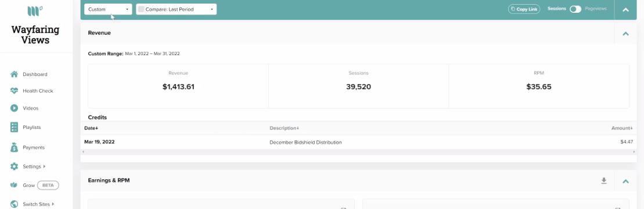Image resolution: width=644 pixels, height=209 pixels.
Task: Click the Mar 19, 2022 date cell
Action: [99, 142]
